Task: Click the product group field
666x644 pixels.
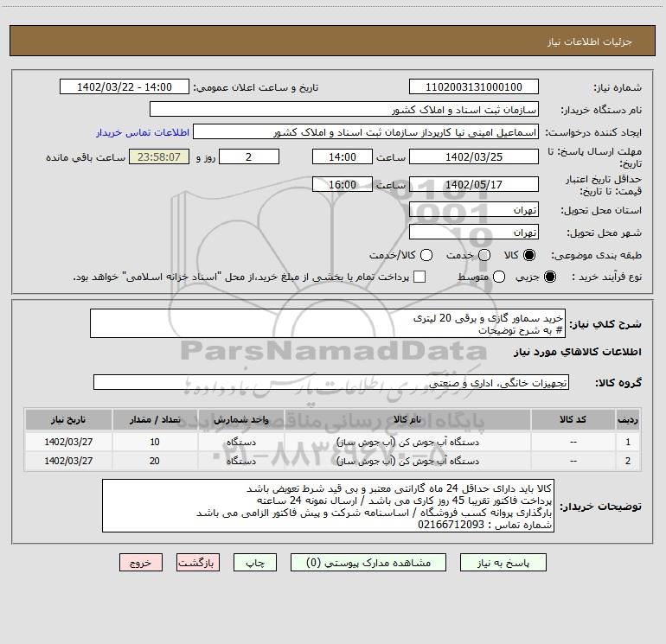Action: click(x=331, y=382)
